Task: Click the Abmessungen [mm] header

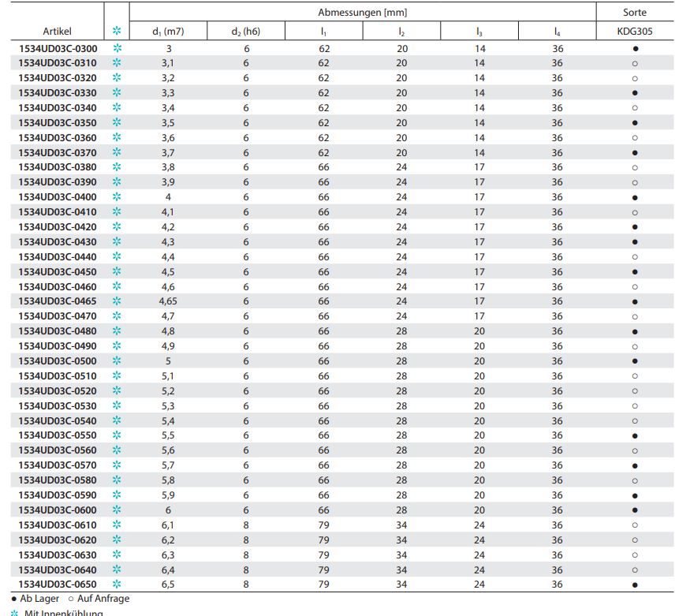Action: pyautogui.click(x=362, y=13)
